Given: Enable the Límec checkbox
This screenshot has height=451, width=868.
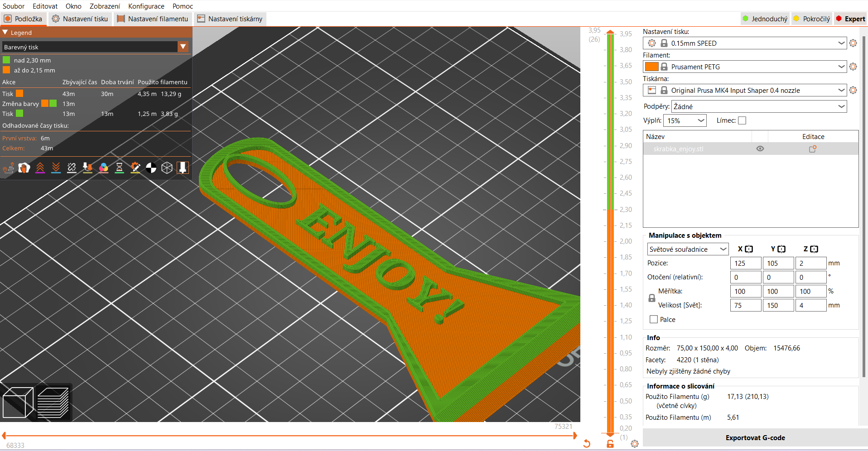Looking at the screenshot, I should [742, 120].
